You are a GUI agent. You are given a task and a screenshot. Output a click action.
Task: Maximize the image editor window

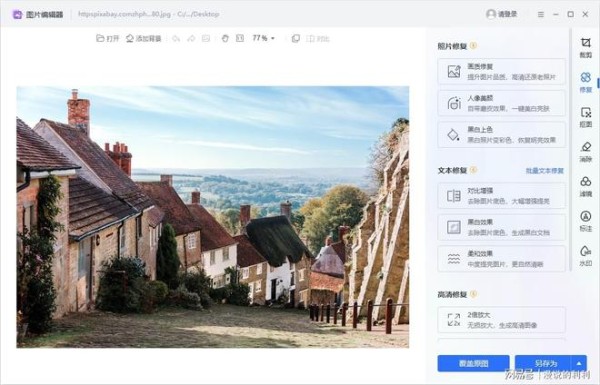[x=571, y=14]
